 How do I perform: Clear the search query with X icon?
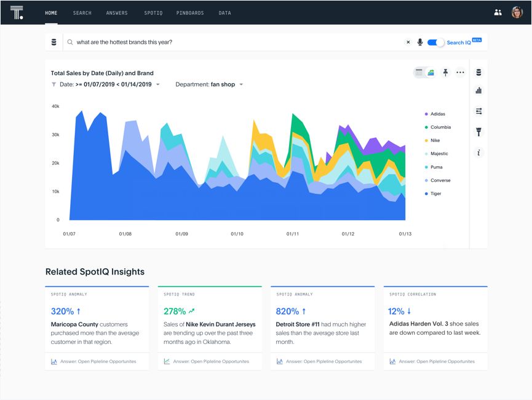pos(407,42)
